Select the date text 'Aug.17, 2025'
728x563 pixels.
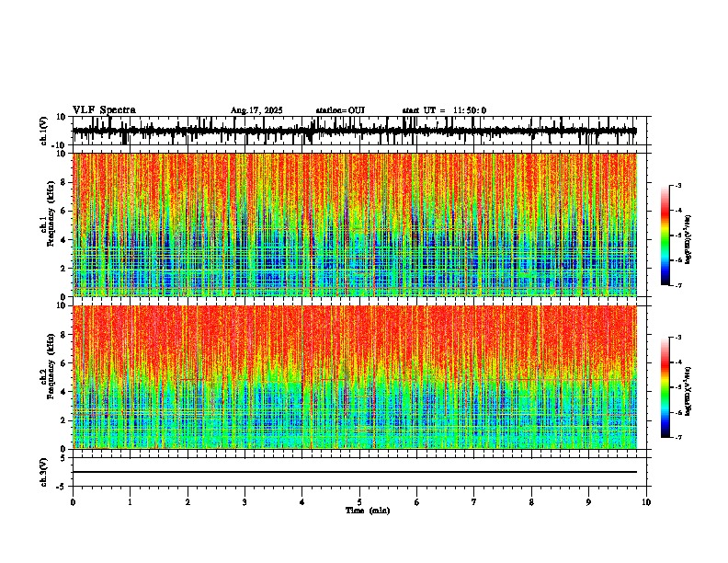click(256, 110)
